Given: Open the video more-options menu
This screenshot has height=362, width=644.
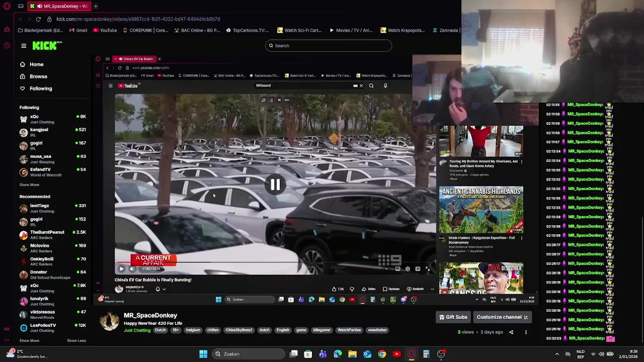Looking at the screenshot, I should [526, 332].
